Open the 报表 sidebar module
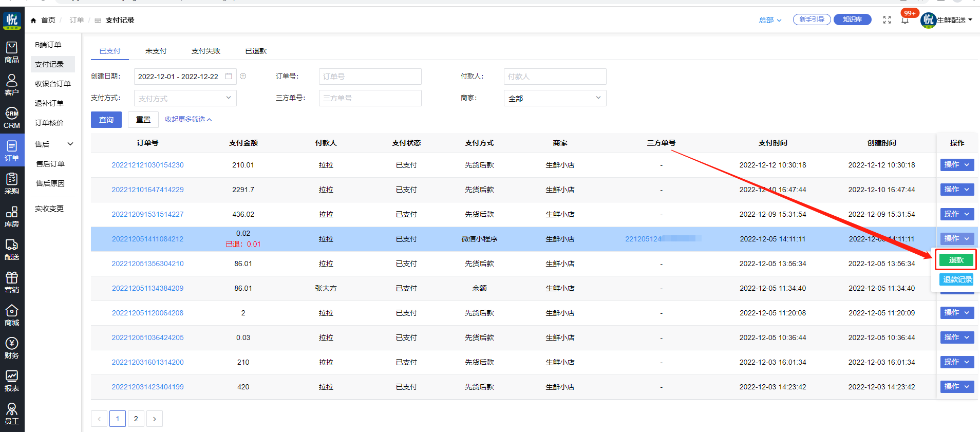The width and height of the screenshot is (980, 432). 12,381
